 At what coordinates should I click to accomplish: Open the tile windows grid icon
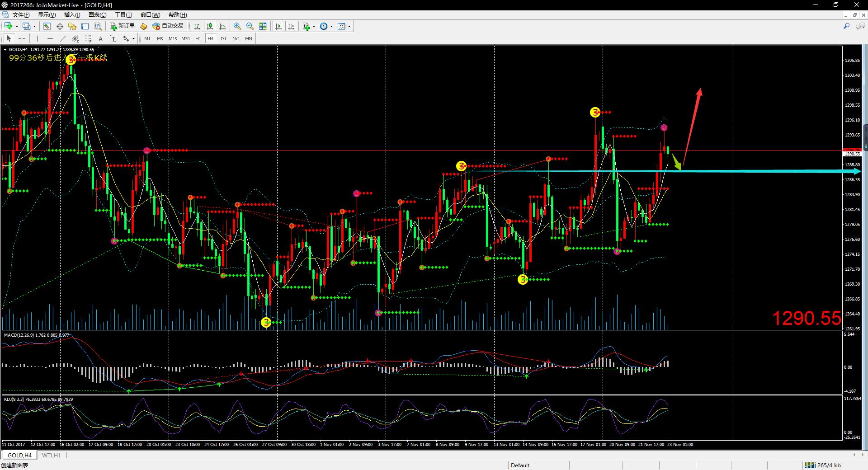click(263, 26)
